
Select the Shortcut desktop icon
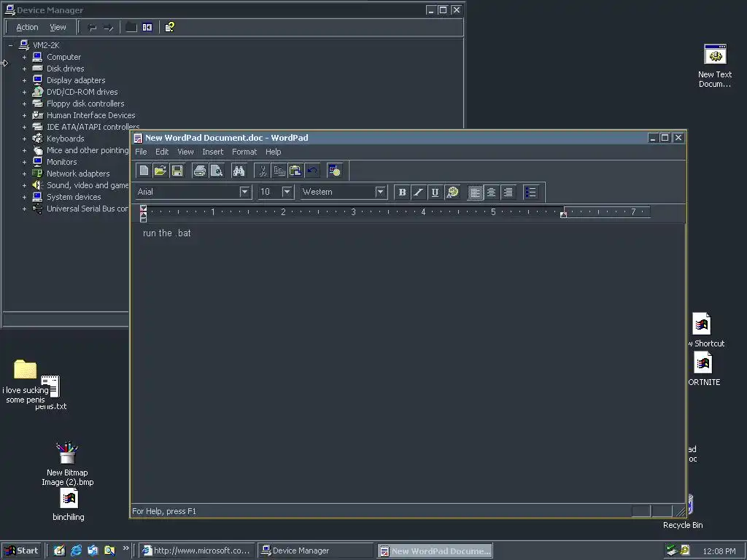click(705, 330)
